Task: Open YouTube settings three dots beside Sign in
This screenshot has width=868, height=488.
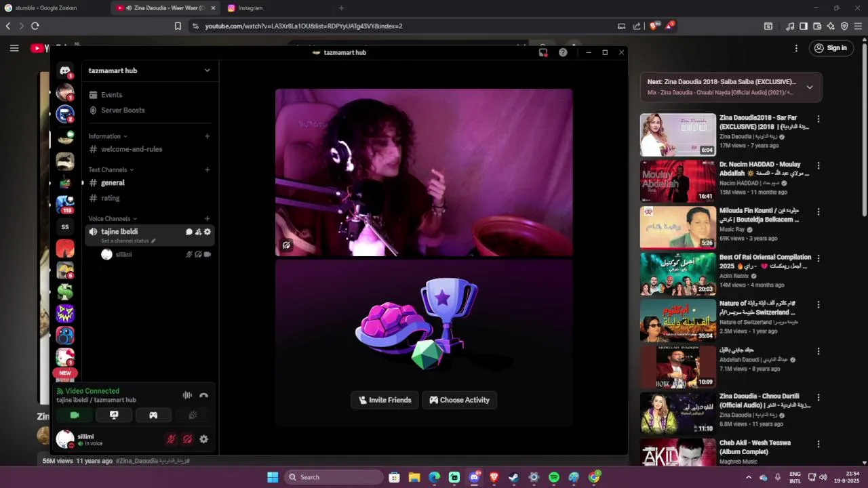Action: pyautogui.click(x=796, y=48)
